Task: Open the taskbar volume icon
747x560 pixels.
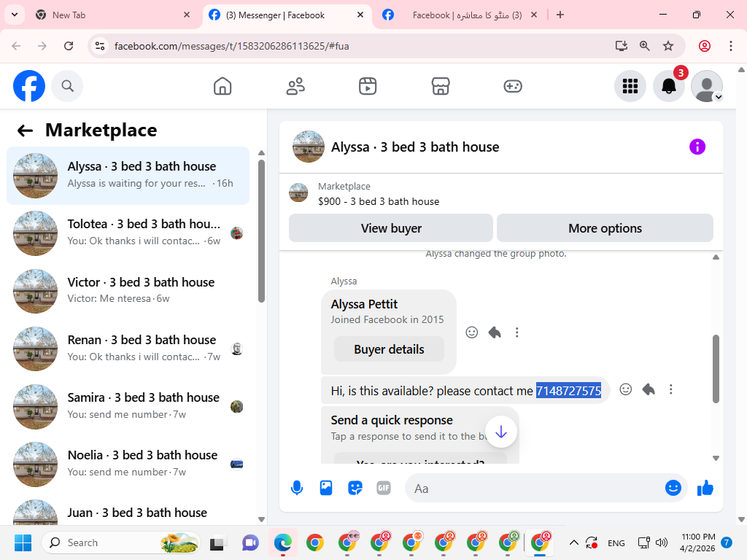Action: tap(661, 542)
